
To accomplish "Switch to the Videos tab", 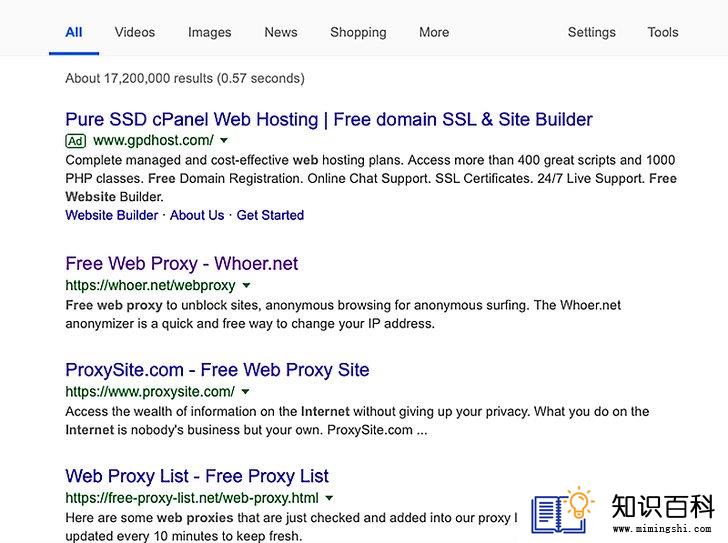I will point(135,32).
